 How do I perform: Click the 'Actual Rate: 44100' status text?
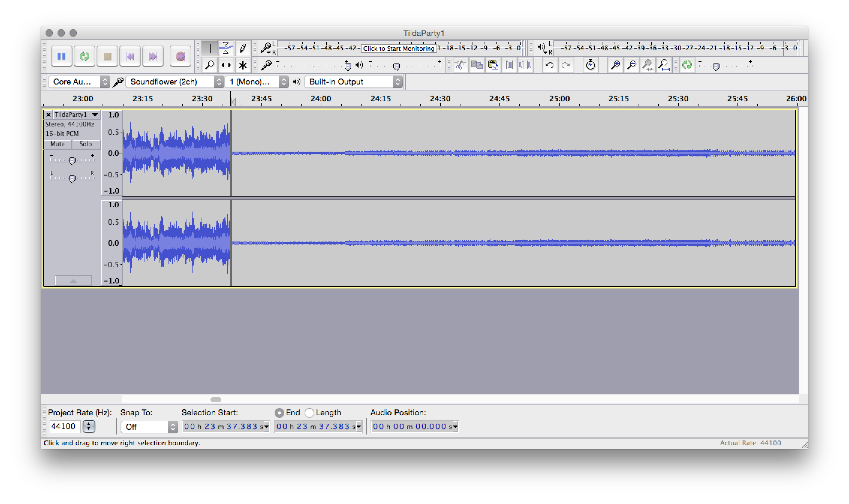point(750,443)
